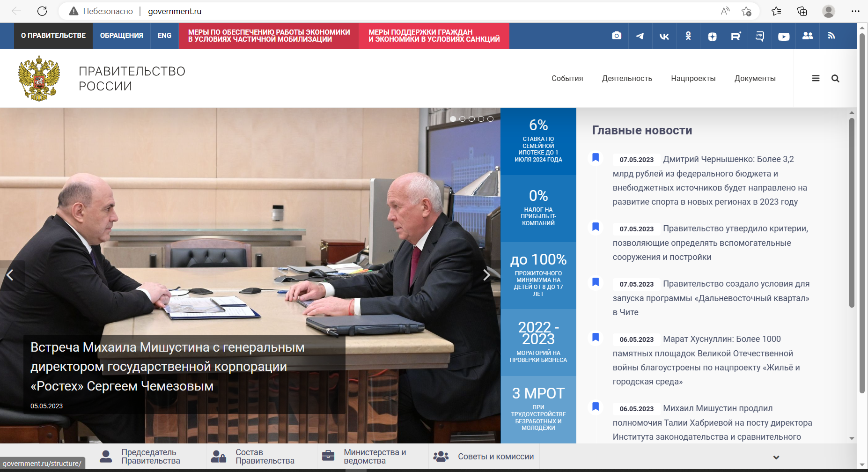Viewport: 868px width, 472px height.
Task: Click the Russian coat of arms logo
Action: [39, 78]
